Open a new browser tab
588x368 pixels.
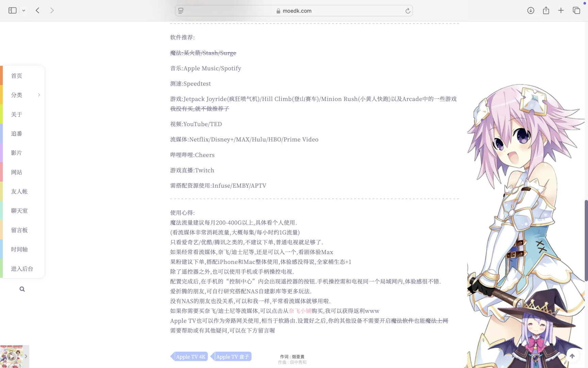click(x=561, y=10)
